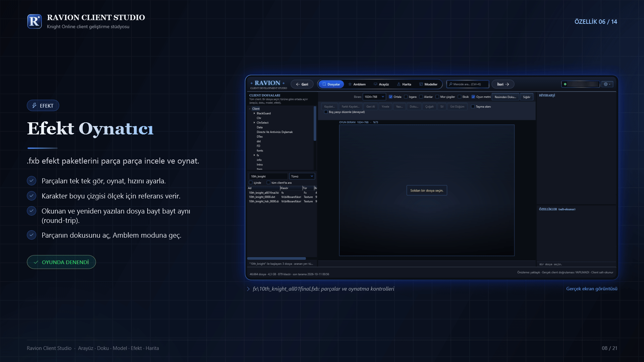Click the Sığdır button

pyautogui.click(x=527, y=97)
